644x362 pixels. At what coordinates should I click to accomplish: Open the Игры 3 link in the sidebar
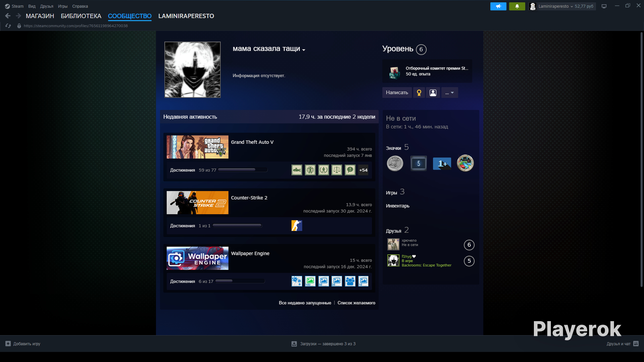tap(395, 192)
